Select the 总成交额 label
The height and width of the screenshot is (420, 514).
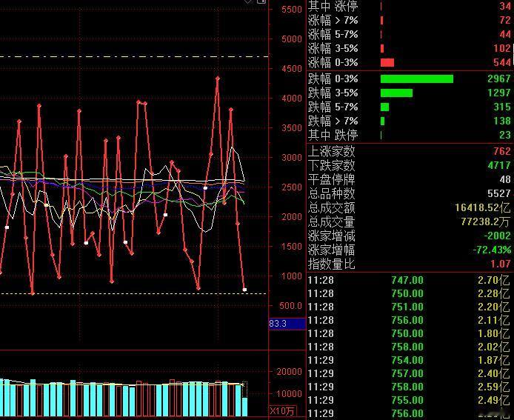coord(331,207)
